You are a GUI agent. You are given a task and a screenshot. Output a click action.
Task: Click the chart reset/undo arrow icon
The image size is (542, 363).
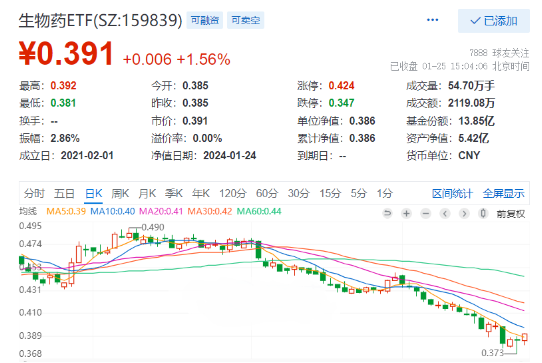pos(387,214)
